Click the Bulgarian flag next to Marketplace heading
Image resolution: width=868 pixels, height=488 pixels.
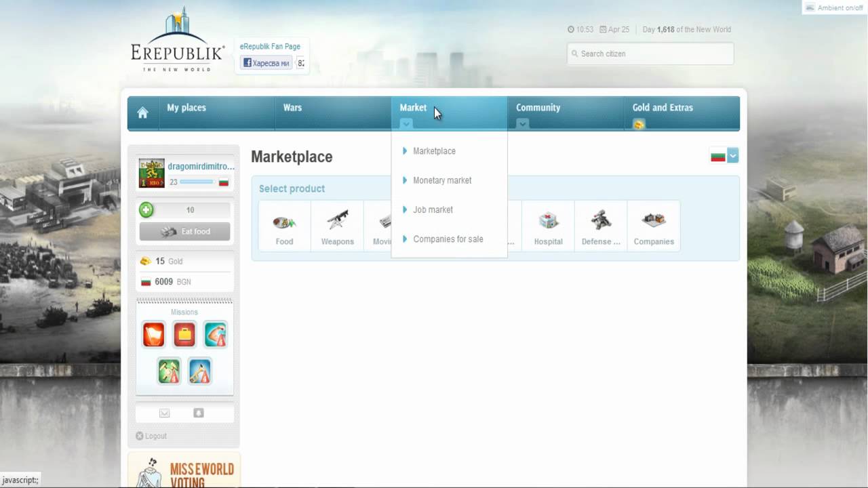(718, 157)
